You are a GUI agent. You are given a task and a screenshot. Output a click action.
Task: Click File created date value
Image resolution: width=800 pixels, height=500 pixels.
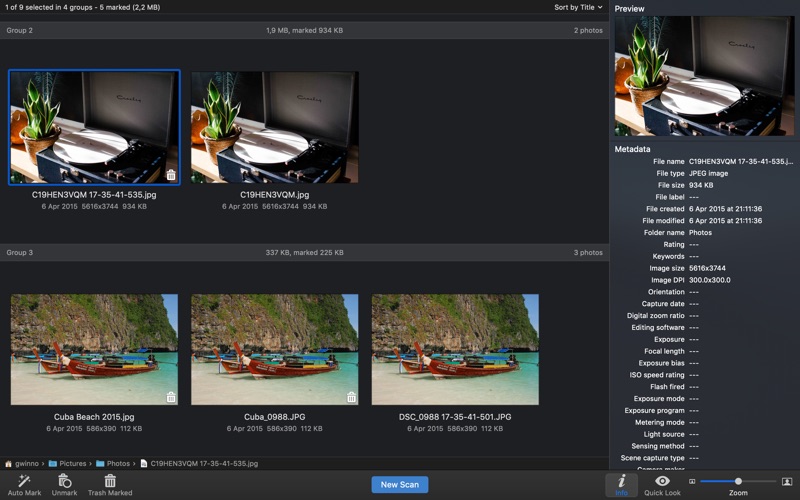726,209
